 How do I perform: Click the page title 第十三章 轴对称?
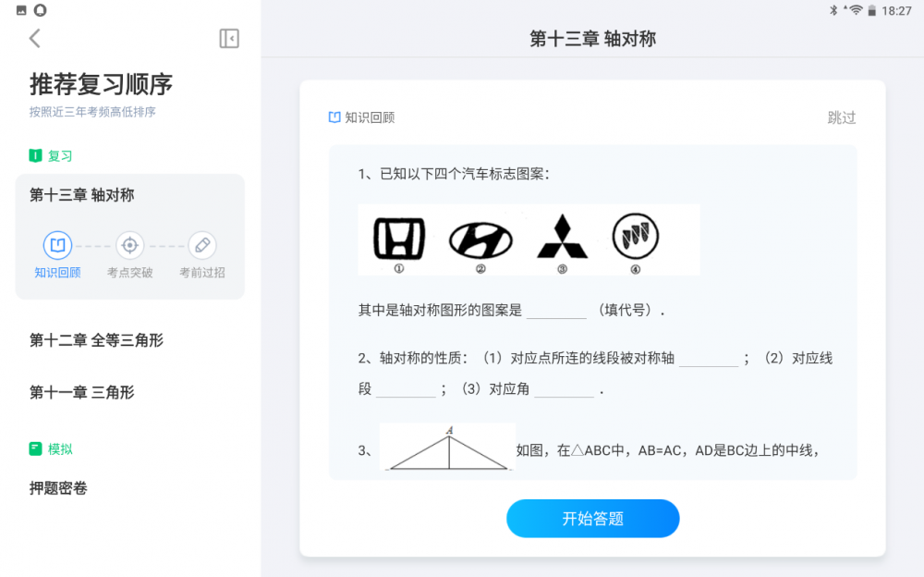pos(593,39)
